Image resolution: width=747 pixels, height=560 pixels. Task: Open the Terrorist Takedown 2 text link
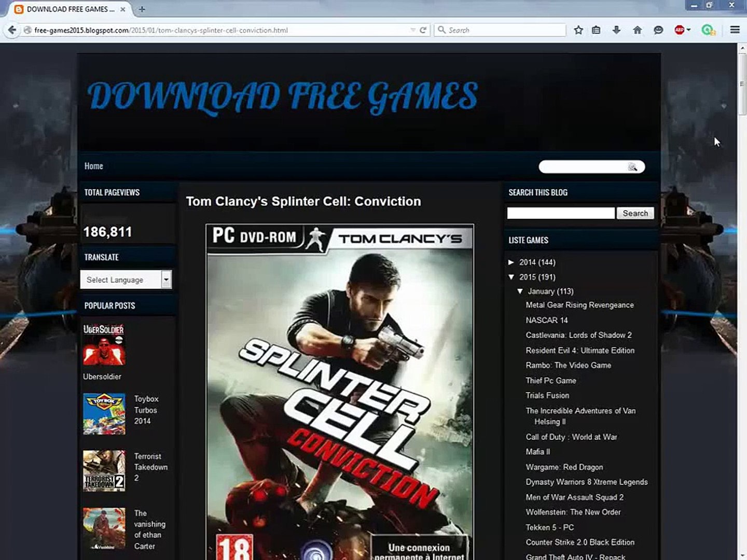pyautogui.click(x=150, y=467)
